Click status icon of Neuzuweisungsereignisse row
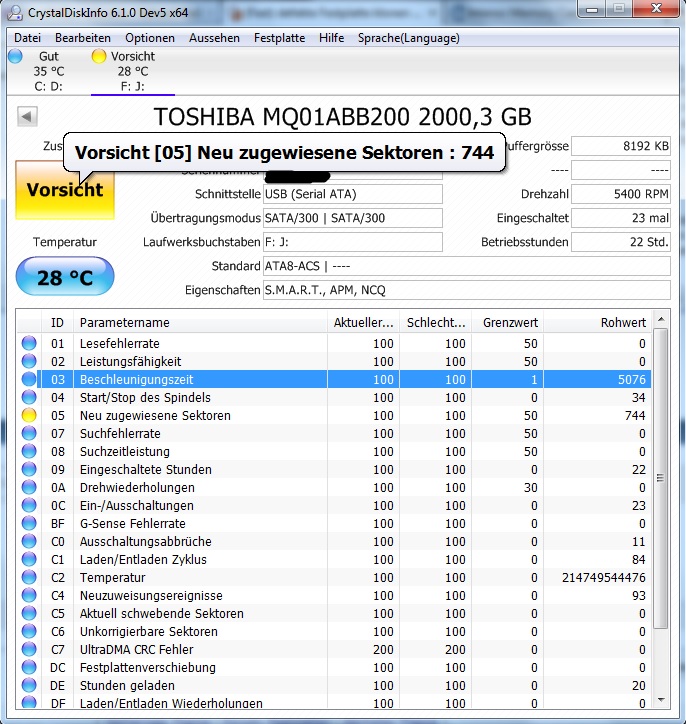Viewport: 686px width, 724px height. pyautogui.click(x=29, y=595)
